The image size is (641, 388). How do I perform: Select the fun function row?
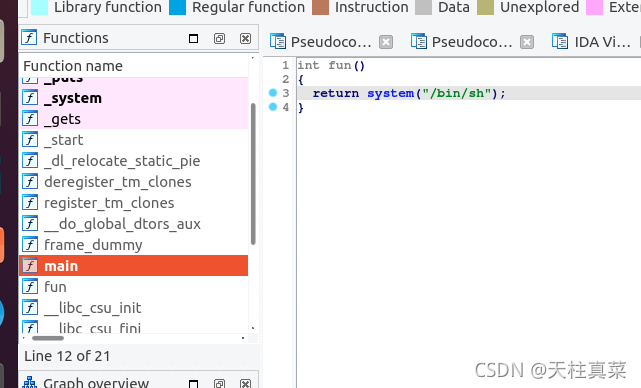134,287
